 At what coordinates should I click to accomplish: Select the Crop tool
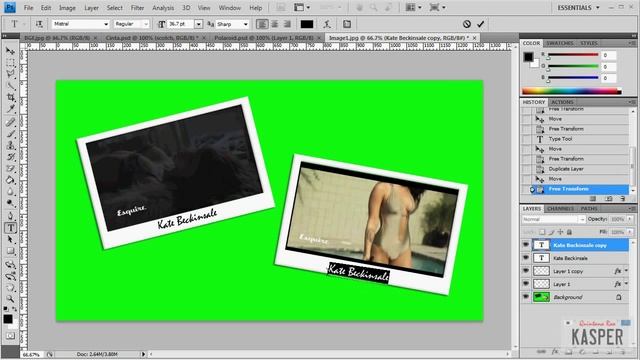[x=10, y=97]
